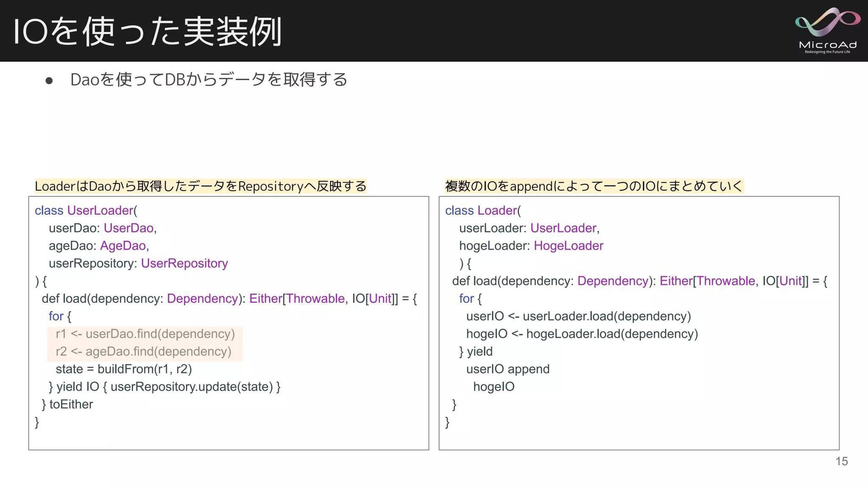Click the slide title IOを使った実装例
This screenshot has width=868, height=488.
148,31
